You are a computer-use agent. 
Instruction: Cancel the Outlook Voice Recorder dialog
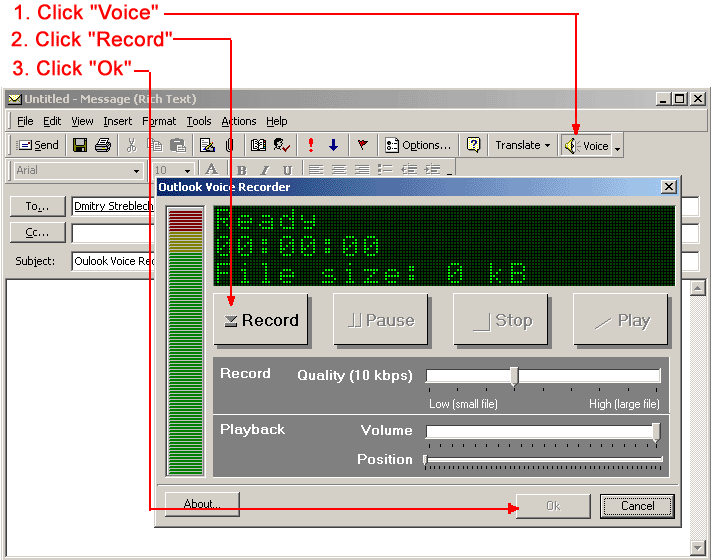(637, 506)
